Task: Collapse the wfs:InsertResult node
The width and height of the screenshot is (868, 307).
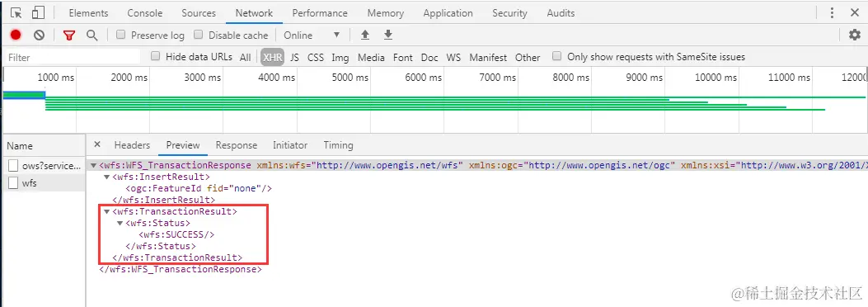Action: point(107,177)
